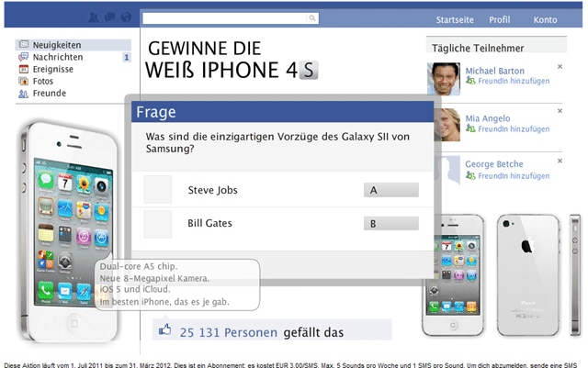Click the Steve Jobs answer text
This screenshot has height=368, width=588.
[212, 190]
